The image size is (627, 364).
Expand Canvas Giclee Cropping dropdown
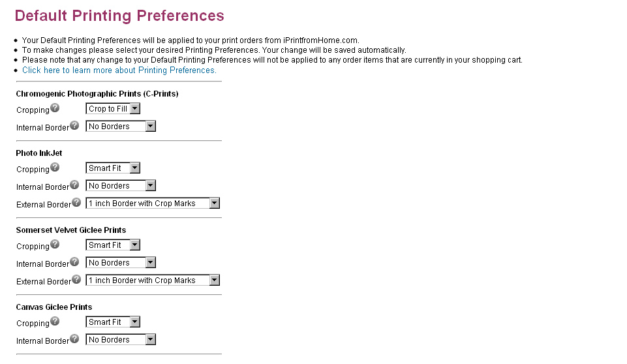[113, 322]
